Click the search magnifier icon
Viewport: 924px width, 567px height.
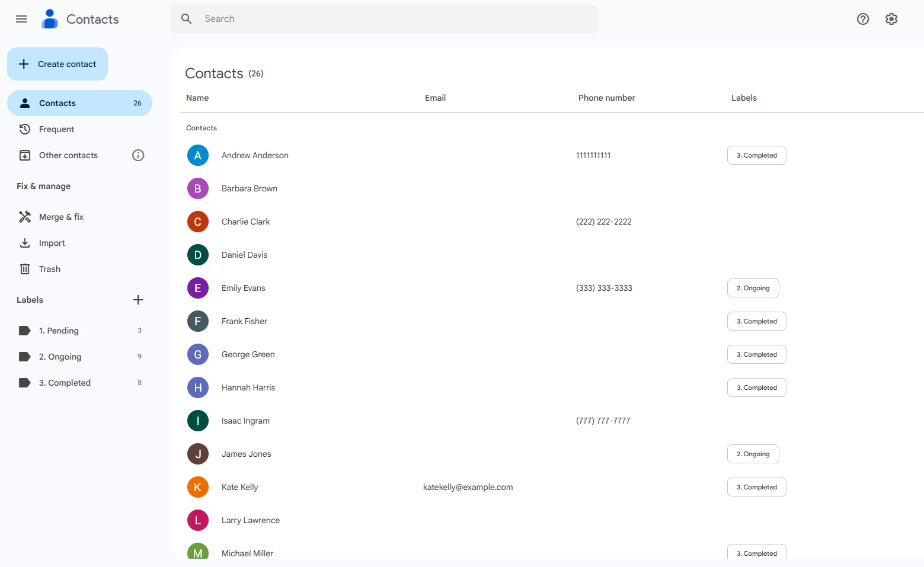[x=187, y=19]
